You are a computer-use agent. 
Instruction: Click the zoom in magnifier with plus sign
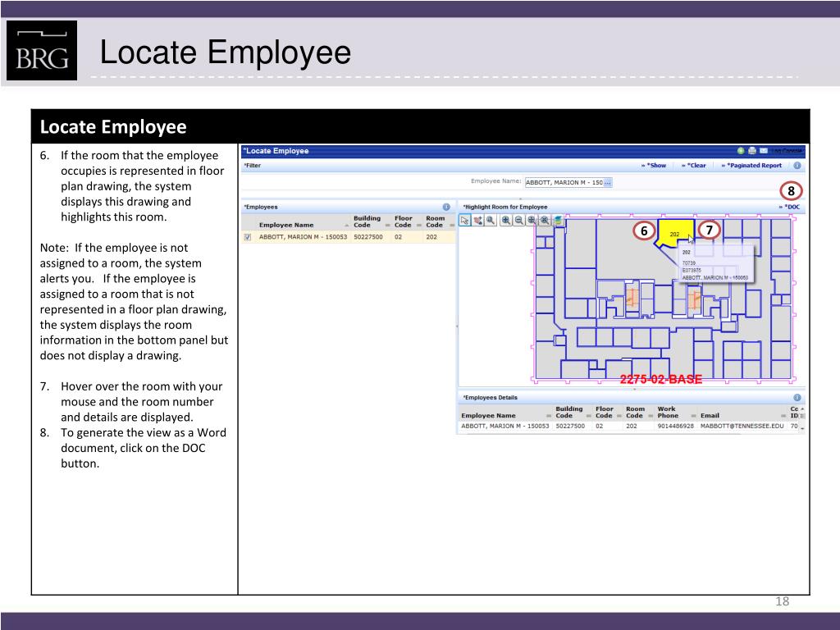pos(505,220)
